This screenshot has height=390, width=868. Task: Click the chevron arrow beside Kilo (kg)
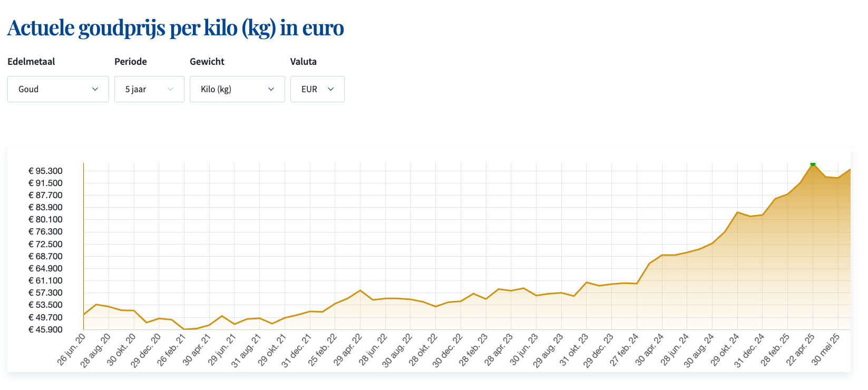pyautogui.click(x=271, y=89)
